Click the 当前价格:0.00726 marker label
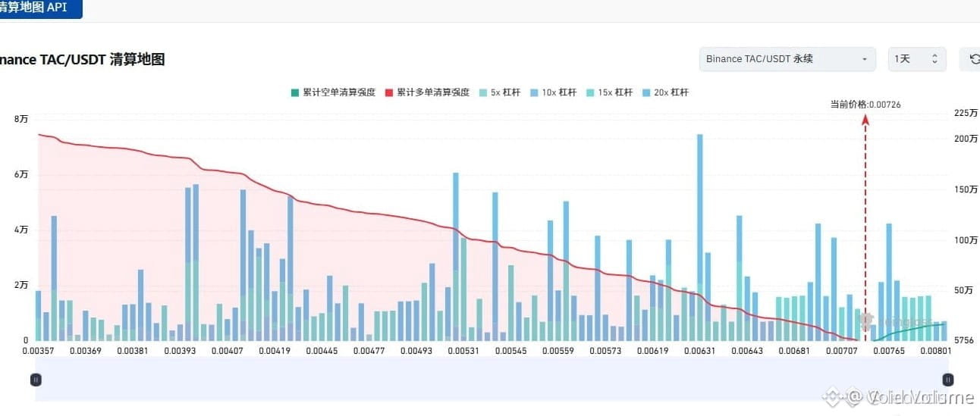The height and width of the screenshot is (416, 980). pos(865,105)
